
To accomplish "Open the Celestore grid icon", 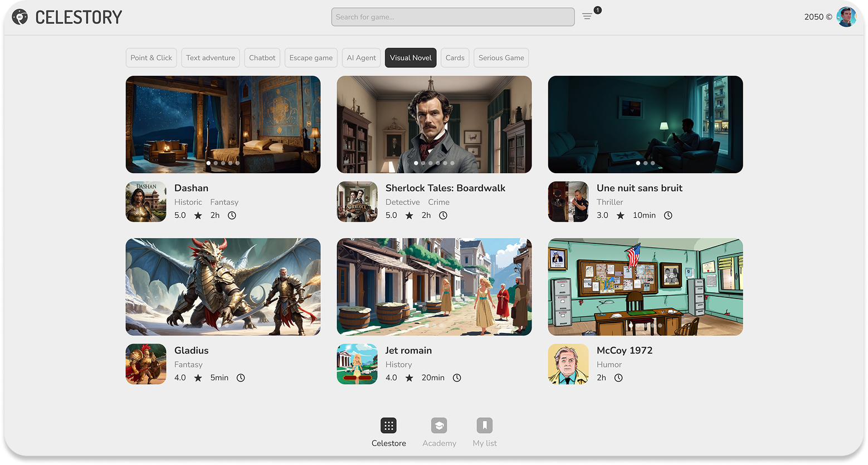I will pyautogui.click(x=389, y=425).
